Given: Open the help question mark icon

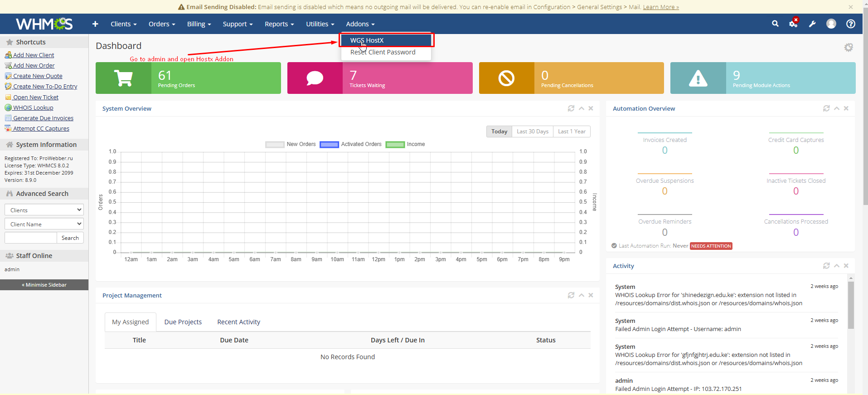Looking at the screenshot, I should pos(851,24).
